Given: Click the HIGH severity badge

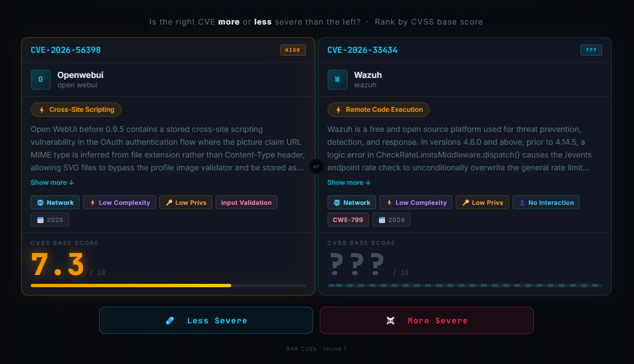Looking at the screenshot, I should (292, 50).
